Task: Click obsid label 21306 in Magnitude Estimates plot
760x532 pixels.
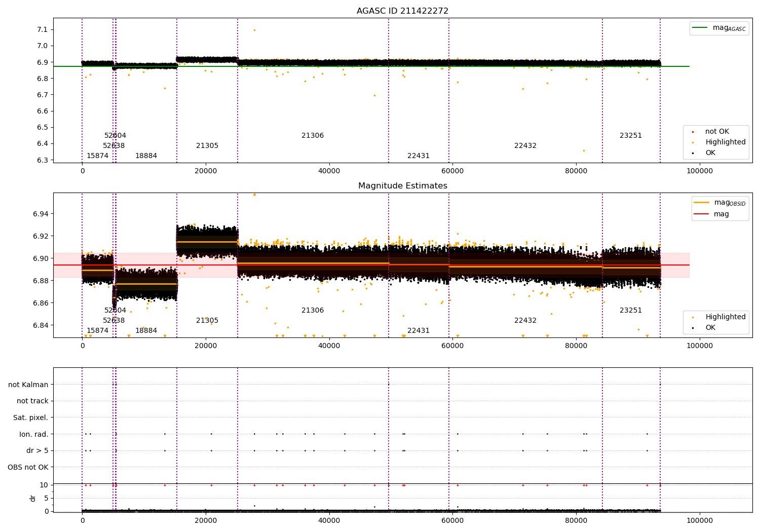Action: 313,311
